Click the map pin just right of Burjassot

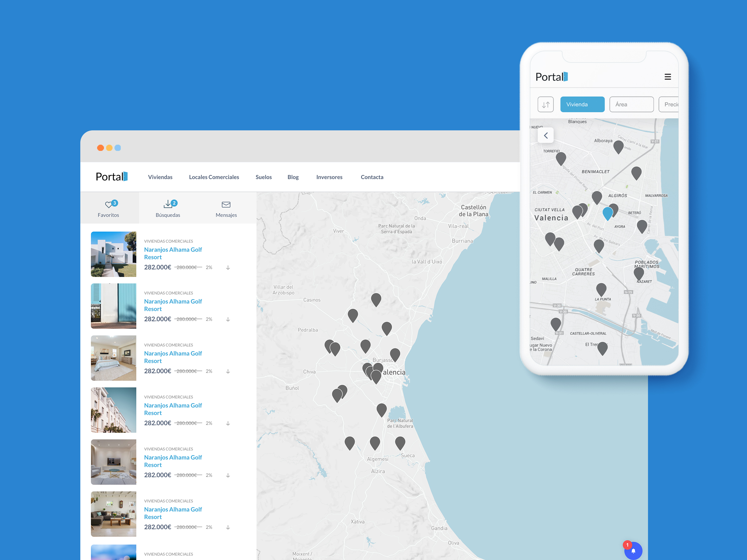click(395, 355)
